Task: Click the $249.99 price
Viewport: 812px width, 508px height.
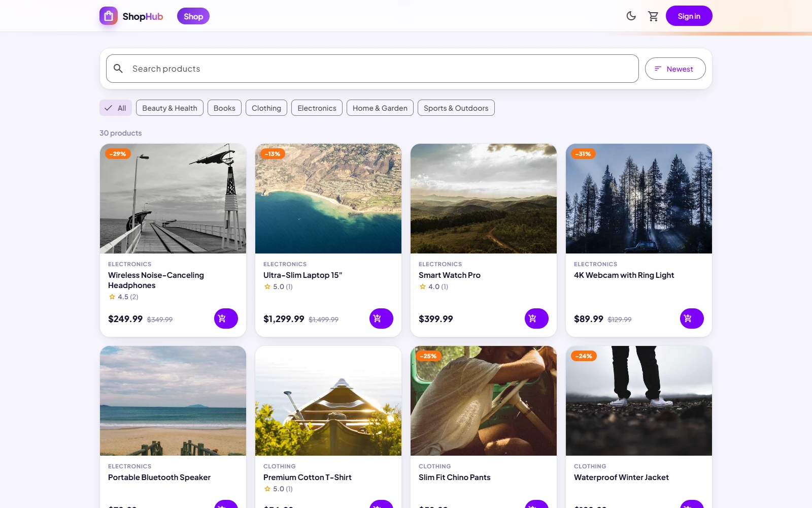Action: click(x=125, y=319)
